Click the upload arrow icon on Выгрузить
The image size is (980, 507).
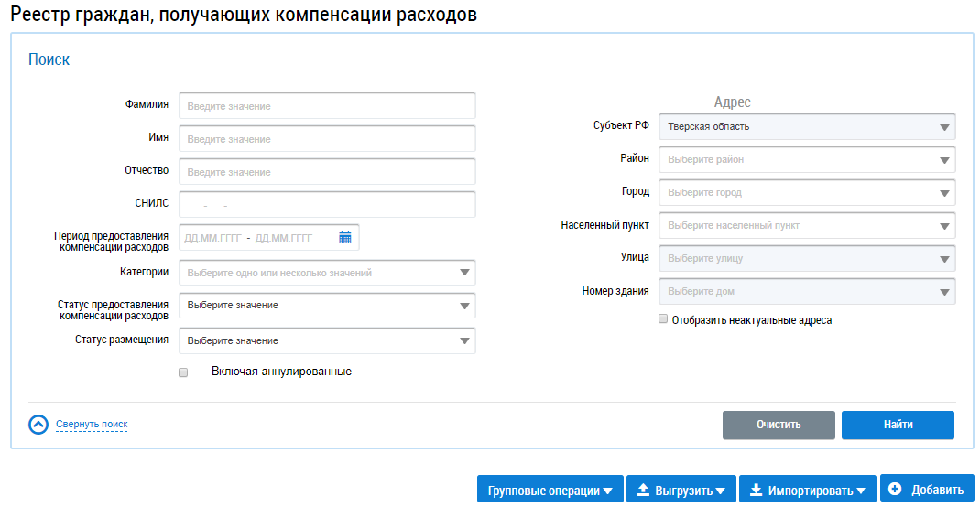click(x=643, y=490)
